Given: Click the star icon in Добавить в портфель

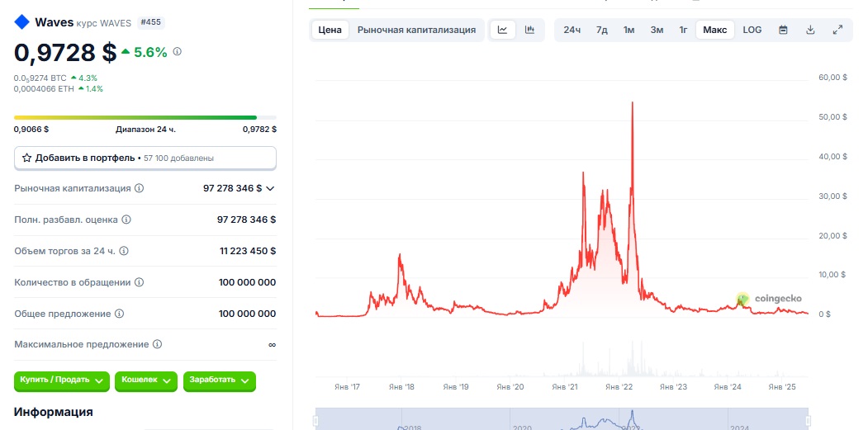Looking at the screenshot, I should pos(26,158).
